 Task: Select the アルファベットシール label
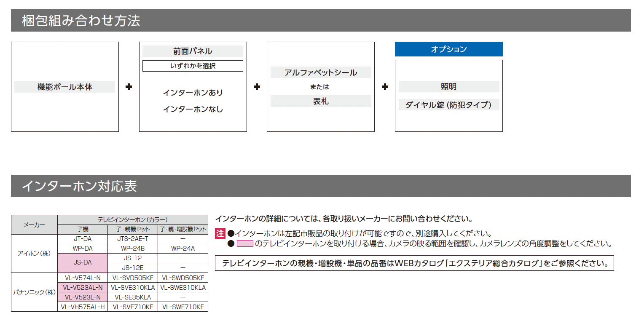click(321, 72)
